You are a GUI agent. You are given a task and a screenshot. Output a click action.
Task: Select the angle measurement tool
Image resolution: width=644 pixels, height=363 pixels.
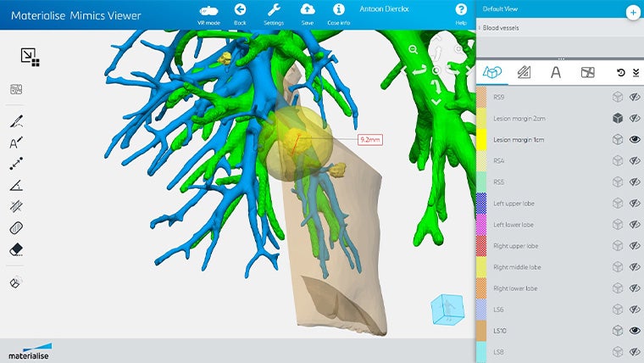tap(16, 186)
